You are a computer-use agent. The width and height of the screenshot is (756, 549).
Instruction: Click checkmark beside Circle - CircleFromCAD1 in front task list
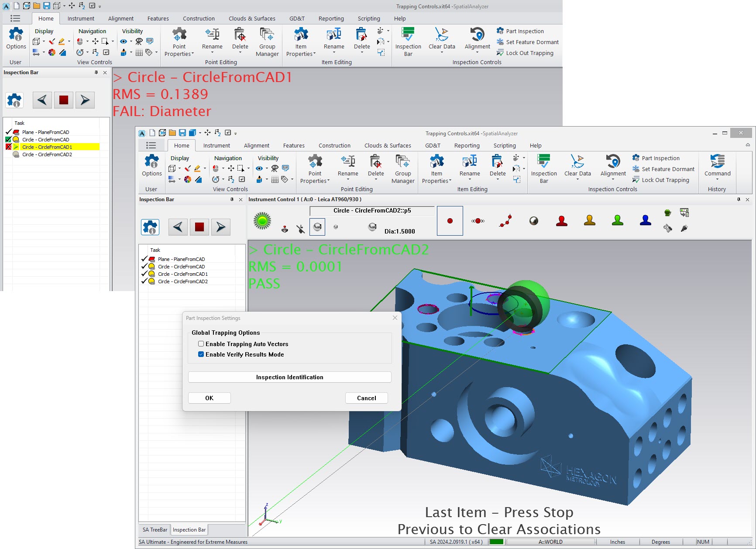(144, 274)
